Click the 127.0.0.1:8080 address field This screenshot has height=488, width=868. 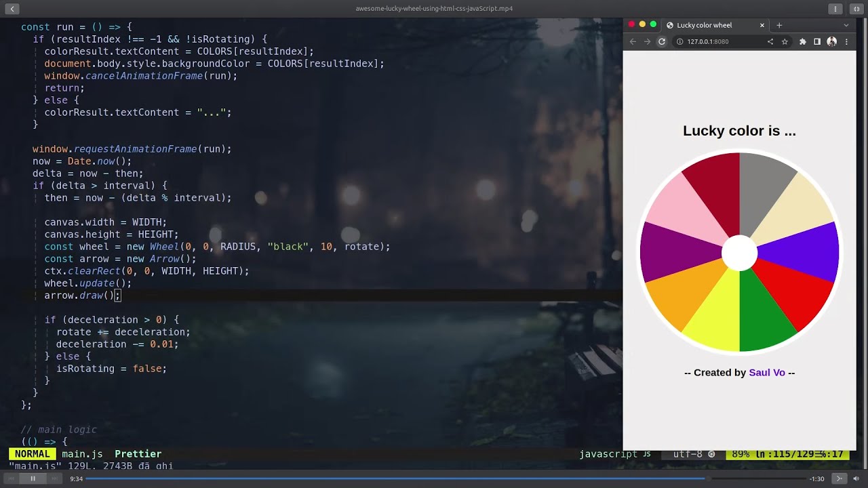[708, 41]
